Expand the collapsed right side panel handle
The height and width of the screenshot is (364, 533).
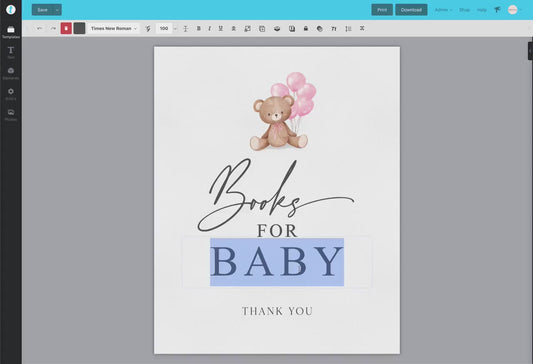pyautogui.click(x=530, y=51)
